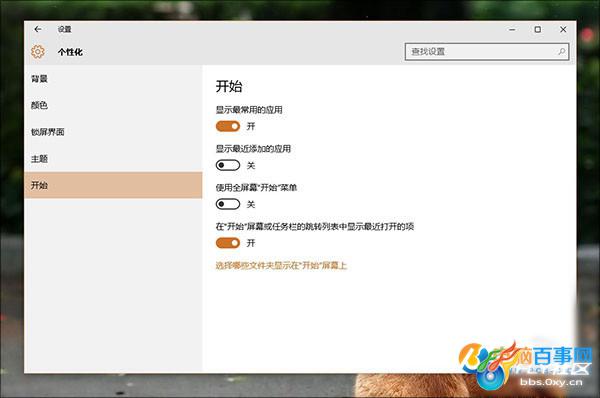Close the 设置 window
600x398 pixels.
coord(563,29)
